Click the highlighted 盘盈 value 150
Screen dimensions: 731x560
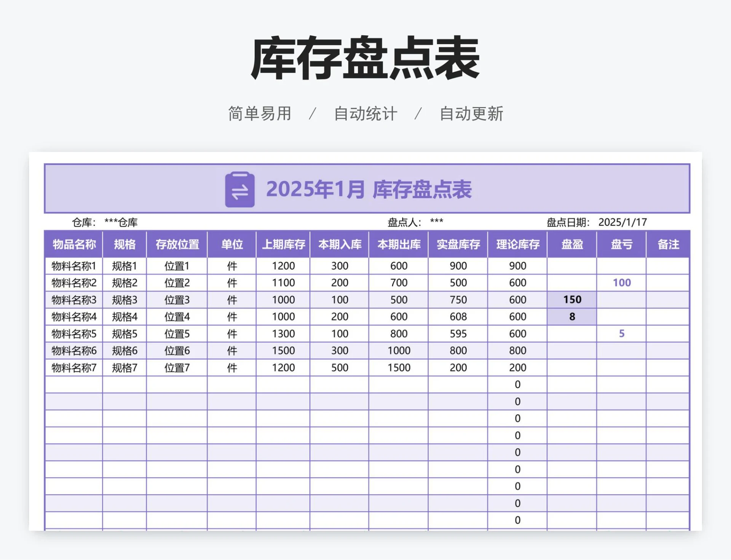(x=572, y=300)
